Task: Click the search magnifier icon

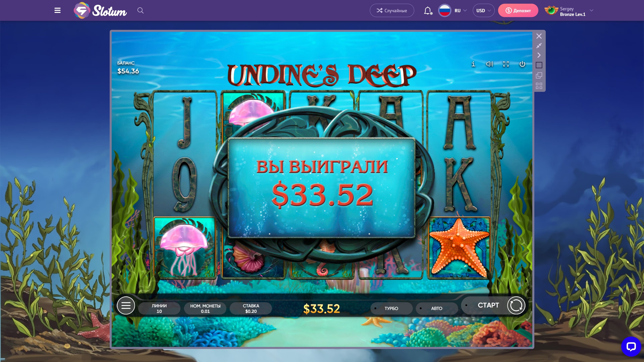Action: click(x=141, y=11)
